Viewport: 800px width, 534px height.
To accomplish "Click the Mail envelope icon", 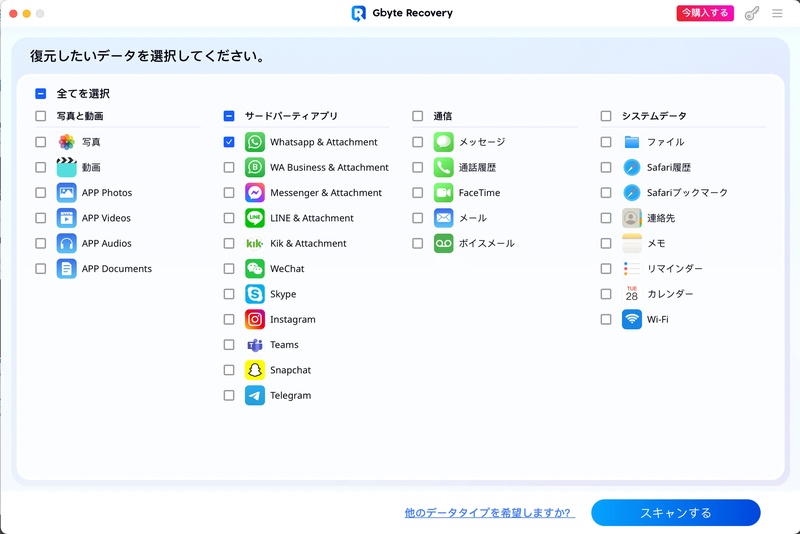I will pos(443,218).
